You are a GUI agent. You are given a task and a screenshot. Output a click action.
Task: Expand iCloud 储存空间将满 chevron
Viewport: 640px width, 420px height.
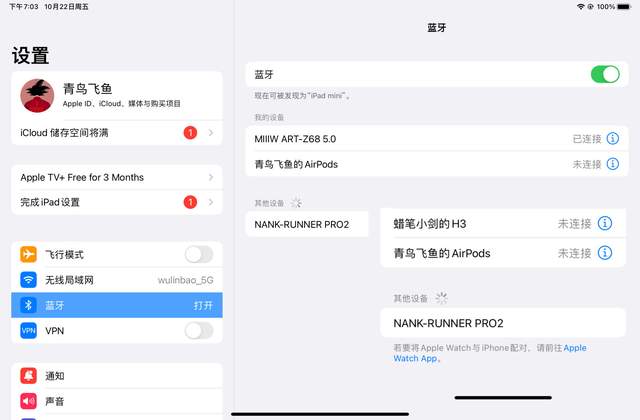211,133
